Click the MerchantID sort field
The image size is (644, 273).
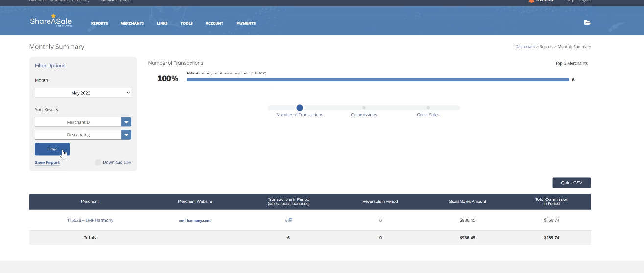pyautogui.click(x=78, y=122)
